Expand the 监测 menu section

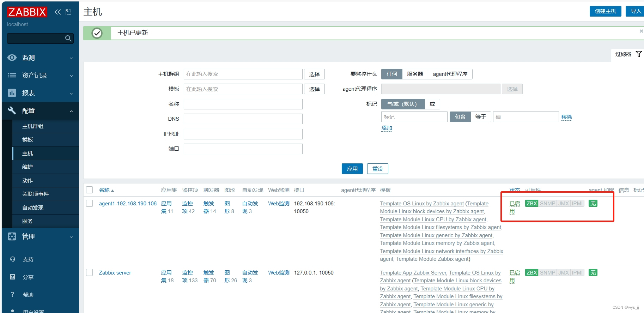click(x=40, y=58)
